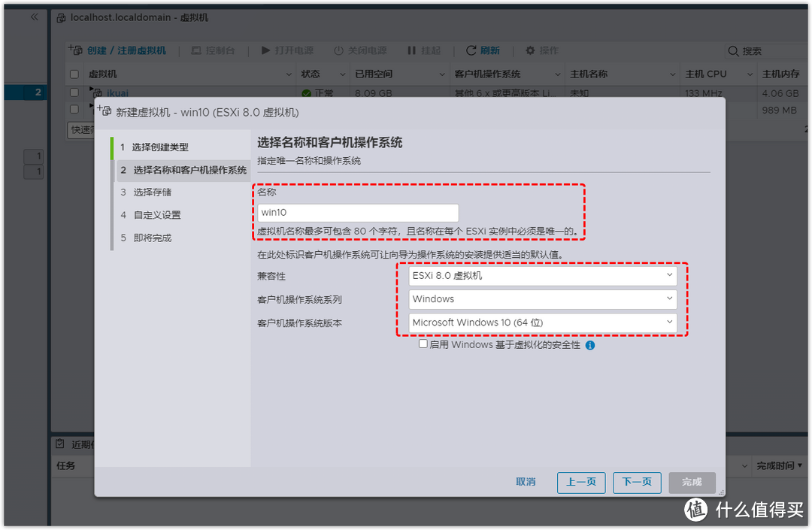
Task: Click the ikuai virtual machine icon
Action: click(97, 92)
